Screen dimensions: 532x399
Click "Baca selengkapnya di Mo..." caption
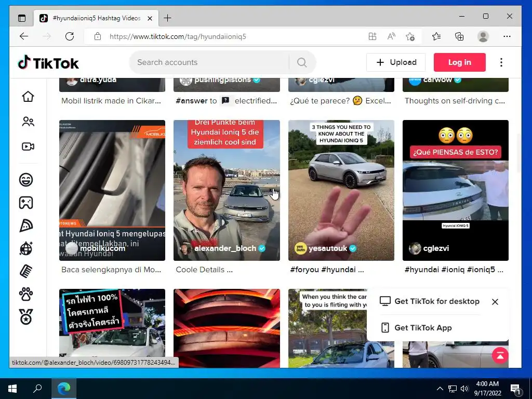[x=111, y=270]
